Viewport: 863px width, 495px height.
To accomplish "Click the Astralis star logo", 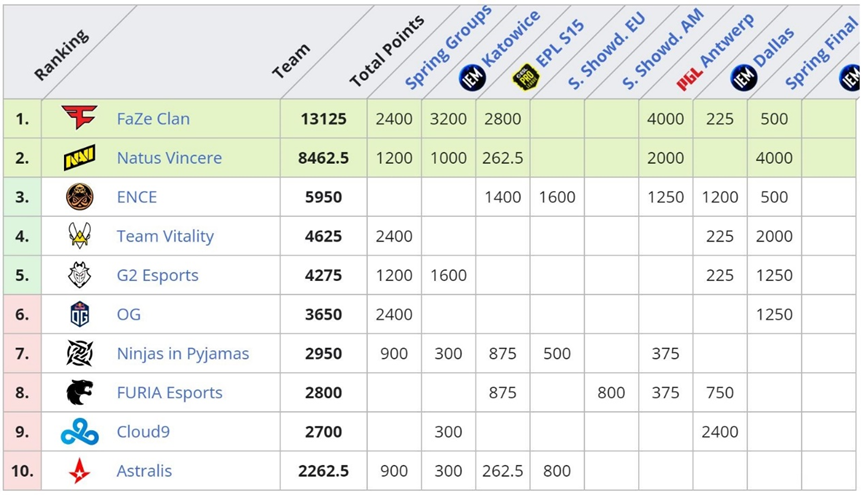I will [79, 471].
